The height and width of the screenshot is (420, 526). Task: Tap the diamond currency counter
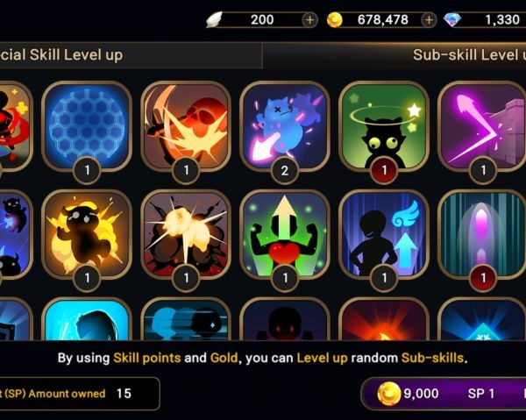(485, 20)
